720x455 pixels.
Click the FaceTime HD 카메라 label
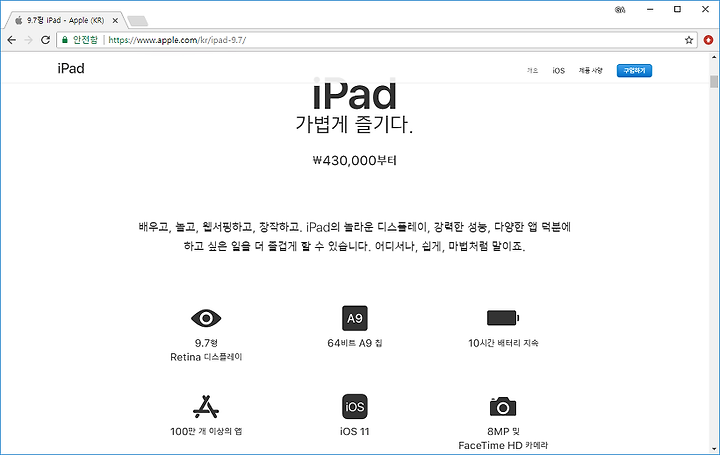point(503,445)
